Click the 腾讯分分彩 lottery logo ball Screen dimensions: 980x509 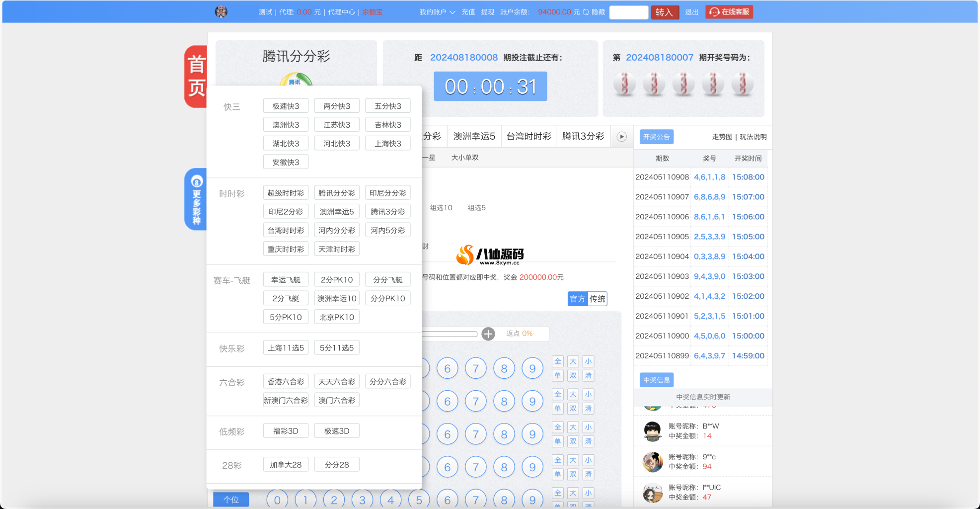click(296, 82)
